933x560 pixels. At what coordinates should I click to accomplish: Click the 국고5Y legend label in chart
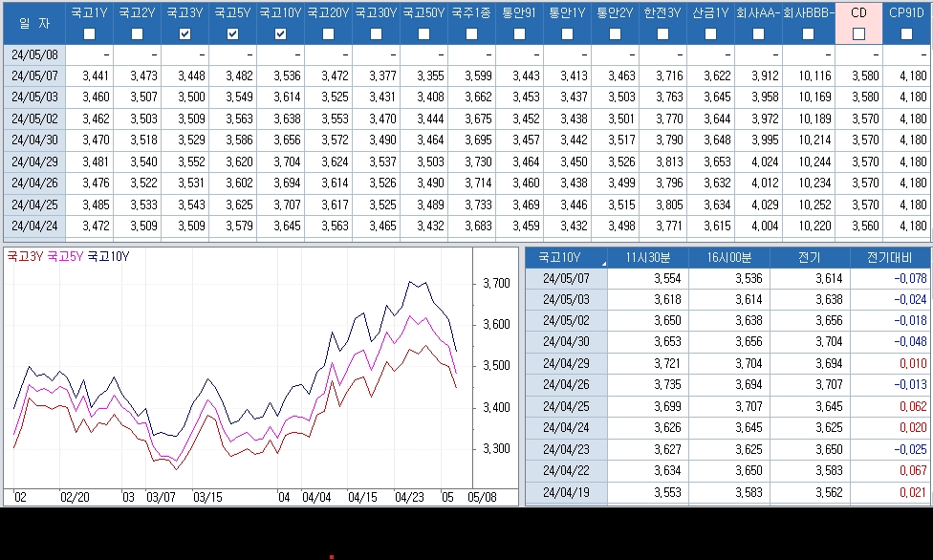tap(65, 256)
